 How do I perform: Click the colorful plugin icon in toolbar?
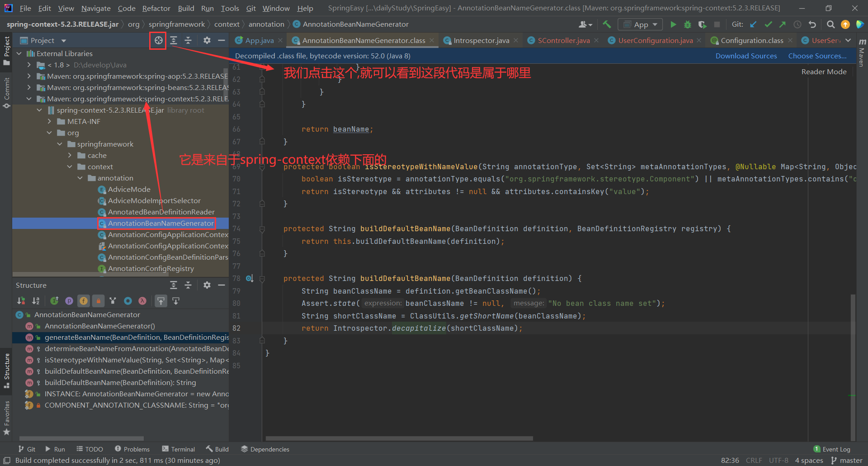(860, 24)
